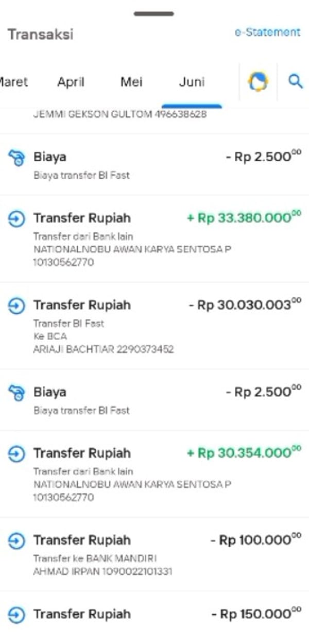Switch to the Mei tab
Viewport: 309px width, 644px height.
pos(131,82)
